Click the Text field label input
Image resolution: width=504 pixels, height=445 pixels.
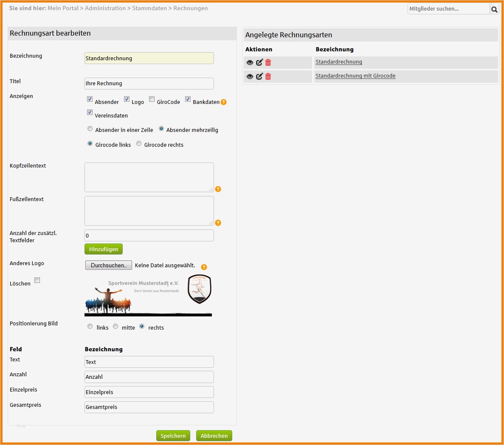pyautogui.click(x=149, y=362)
